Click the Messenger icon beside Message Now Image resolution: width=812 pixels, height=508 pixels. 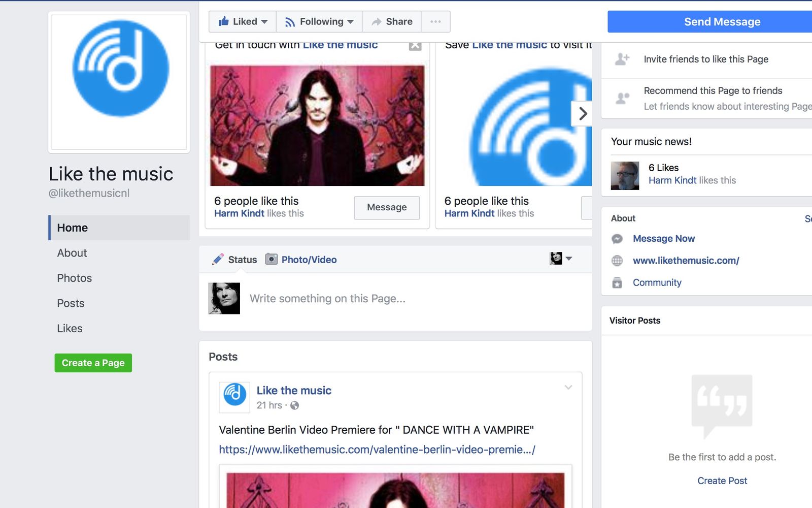tap(617, 239)
